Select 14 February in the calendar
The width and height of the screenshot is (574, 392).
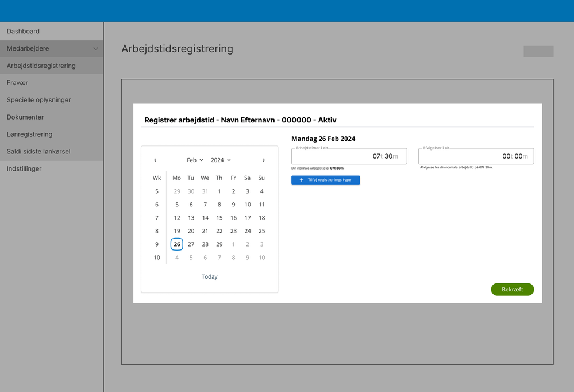point(205,218)
